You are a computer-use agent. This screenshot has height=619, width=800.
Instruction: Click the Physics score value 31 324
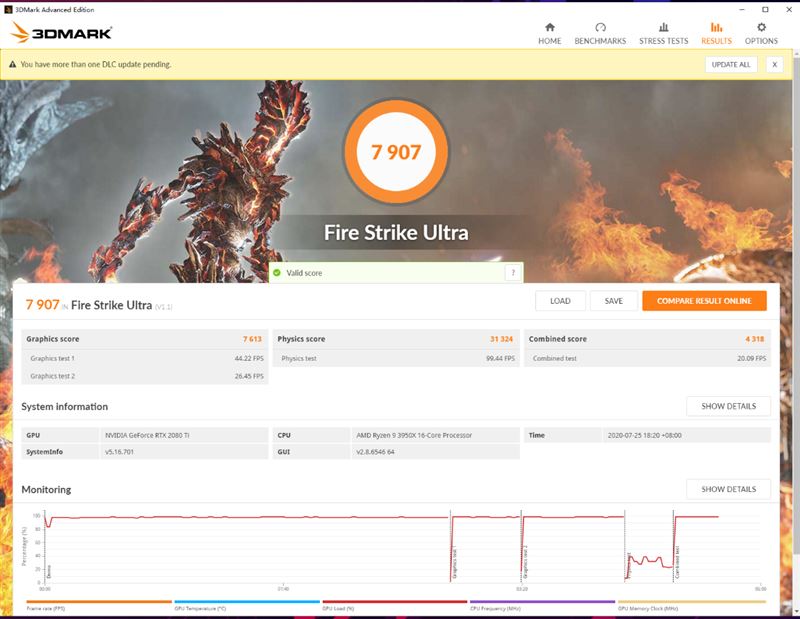click(501, 339)
